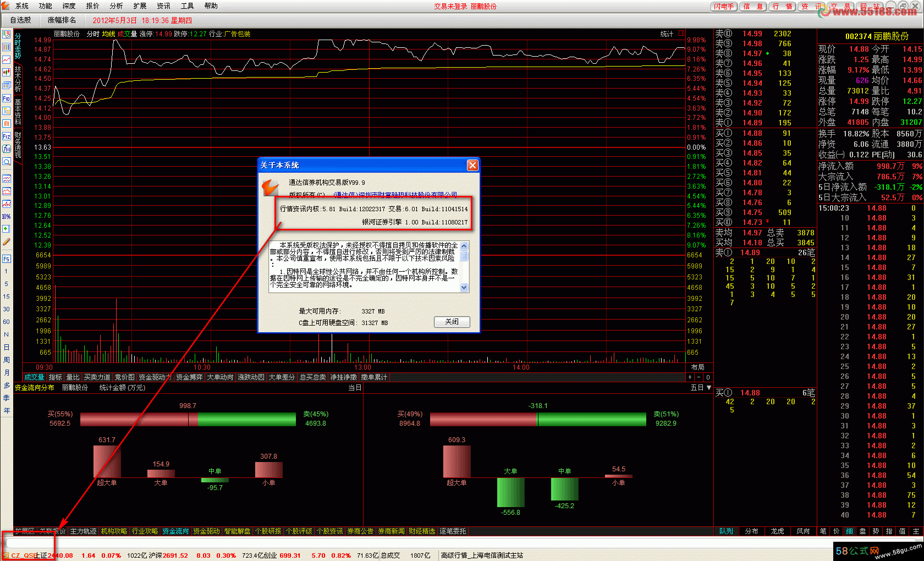Image resolution: width=924 pixels, height=561 pixels.
Task: Toggle the 主 tab at the bottom right
Action: click(x=916, y=531)
